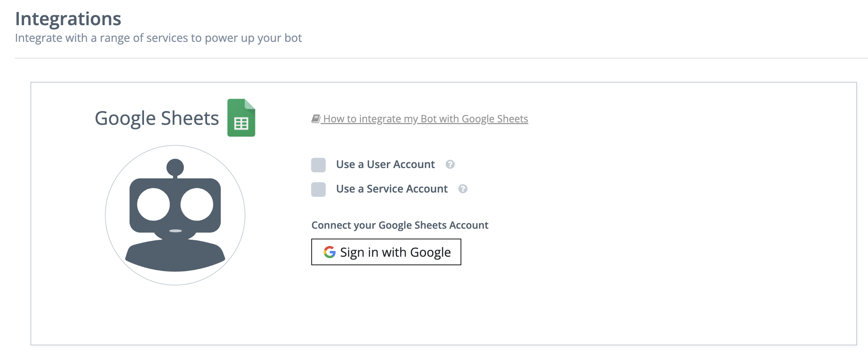
Task: Click the "Google Sheets" title text
Action: (157, 118)
